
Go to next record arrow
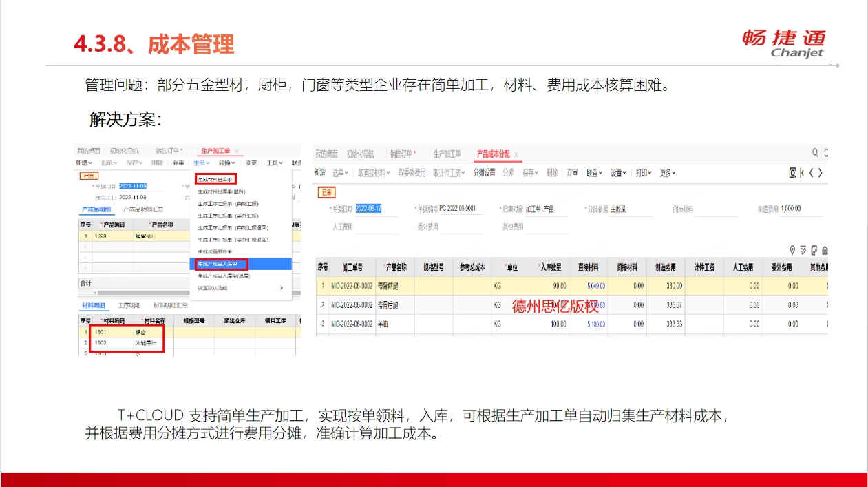coord(820,173)
